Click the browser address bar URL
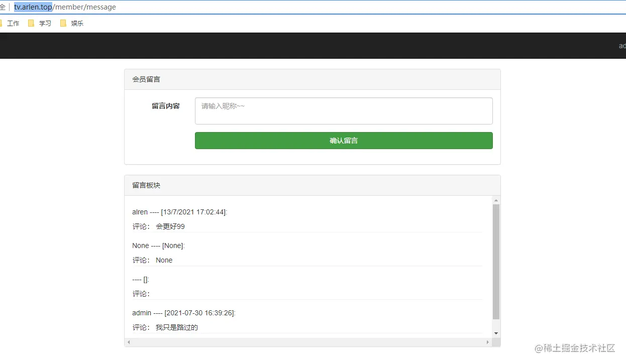The height and width of the screenshot is (364, 626). 65,7
